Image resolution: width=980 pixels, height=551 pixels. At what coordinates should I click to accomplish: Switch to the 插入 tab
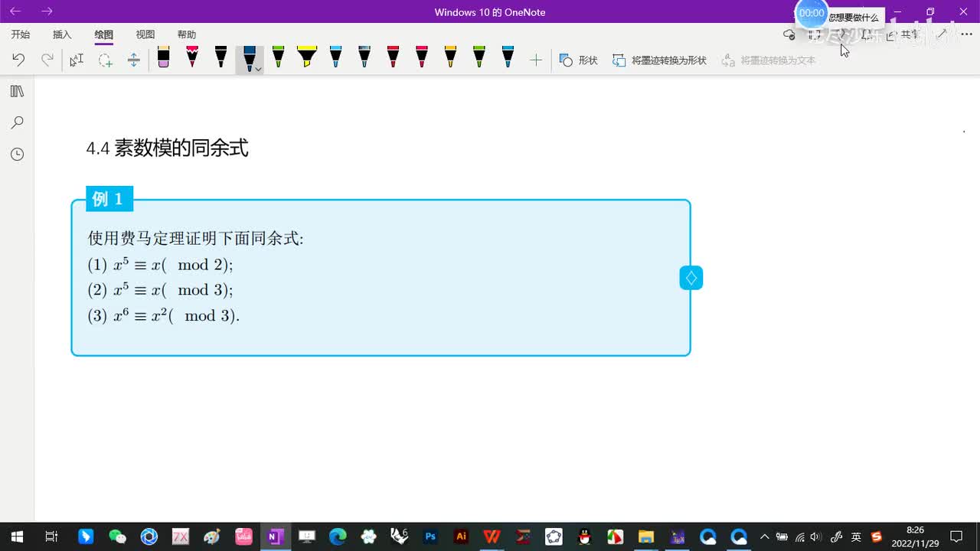coord(62,34)
